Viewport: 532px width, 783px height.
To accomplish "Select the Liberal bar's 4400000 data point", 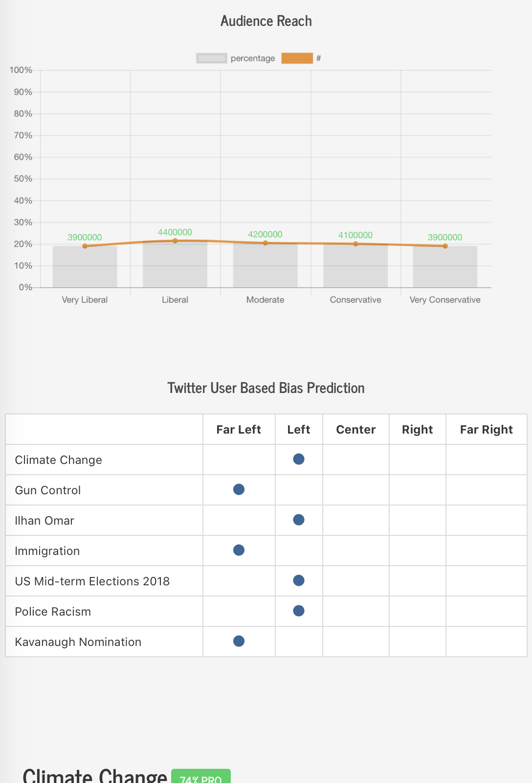I will 175,241.
